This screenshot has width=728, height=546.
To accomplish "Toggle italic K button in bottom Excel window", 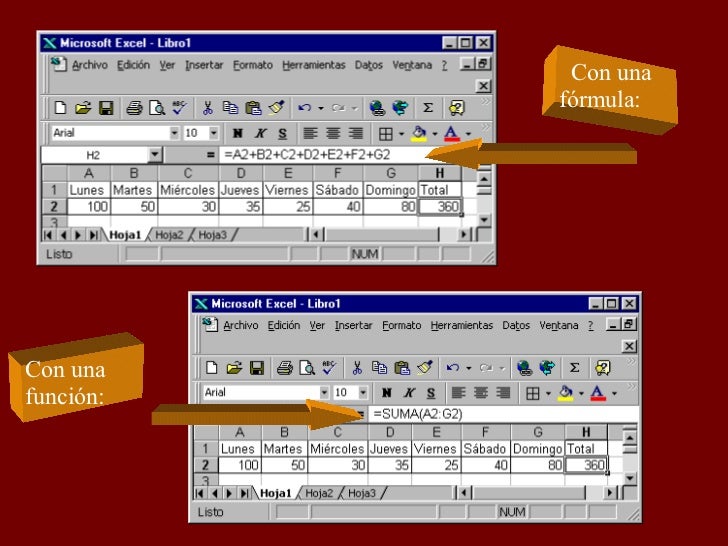I will pyautogui.click(x=409, y=393).
